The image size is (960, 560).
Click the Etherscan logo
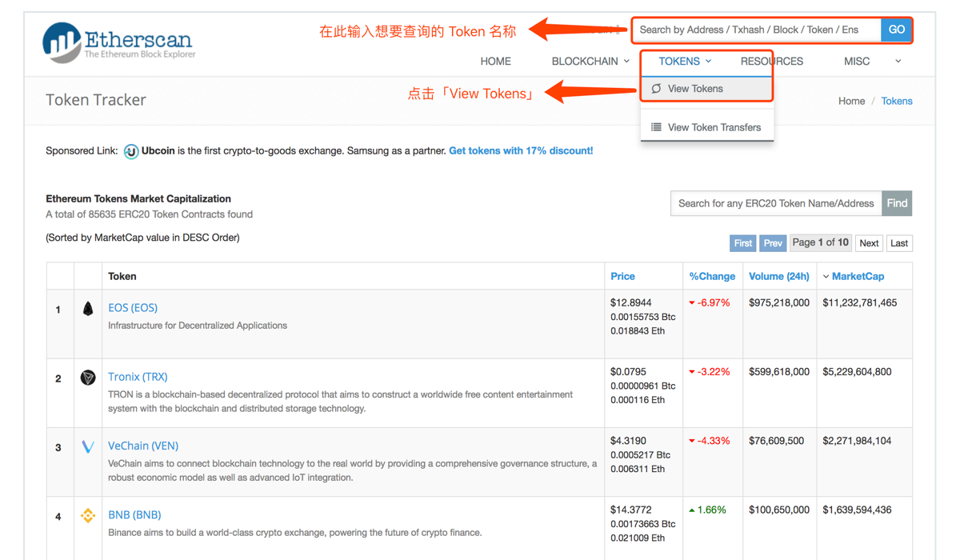point(118,42)
